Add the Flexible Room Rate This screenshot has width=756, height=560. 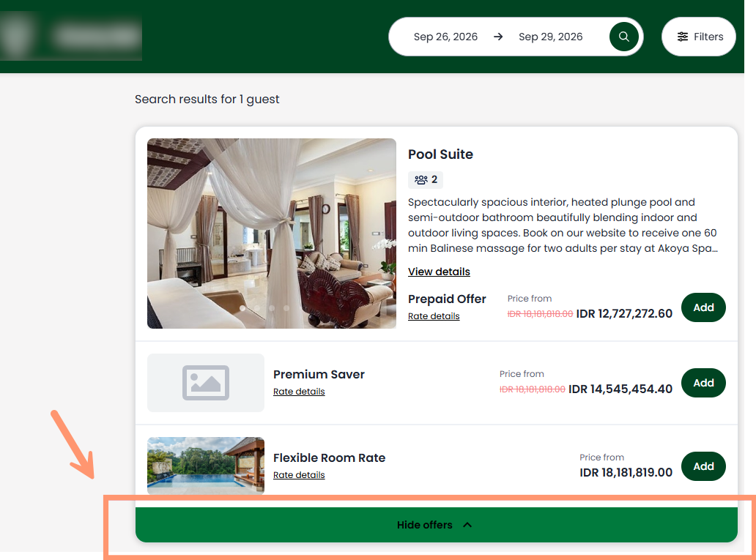click(703, 466)
